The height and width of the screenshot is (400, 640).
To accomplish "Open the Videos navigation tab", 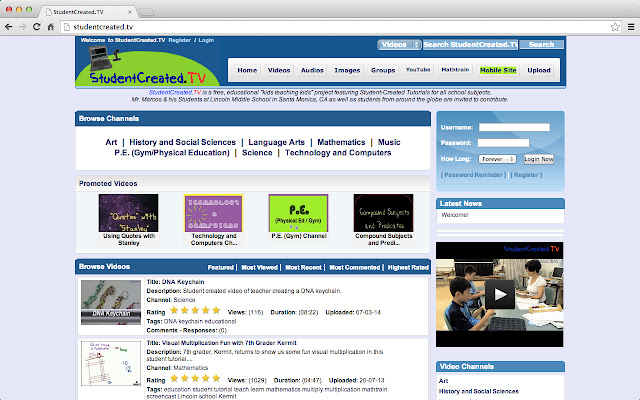I will (x=279, y=70).
